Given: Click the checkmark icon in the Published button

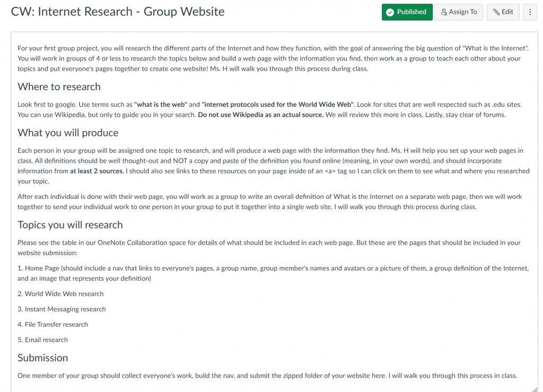Looking at the screenshot, I should point(390,13).
